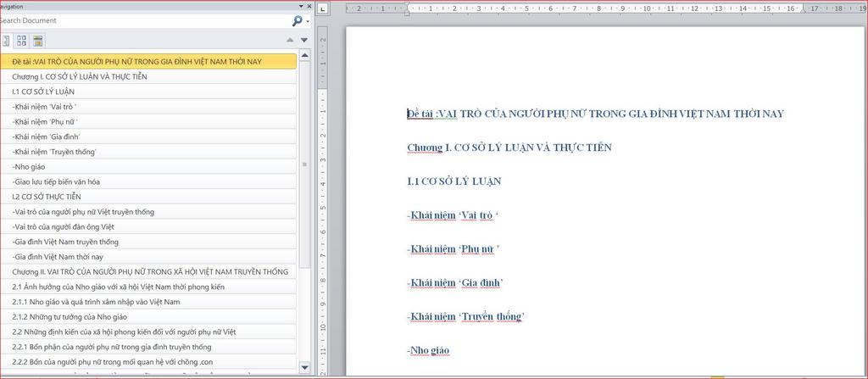The width and height of the screenshot is (868, 379).
Task: Select '2.2.2 Bổn của người phụ nữ' heading
Action: (148, 361)
